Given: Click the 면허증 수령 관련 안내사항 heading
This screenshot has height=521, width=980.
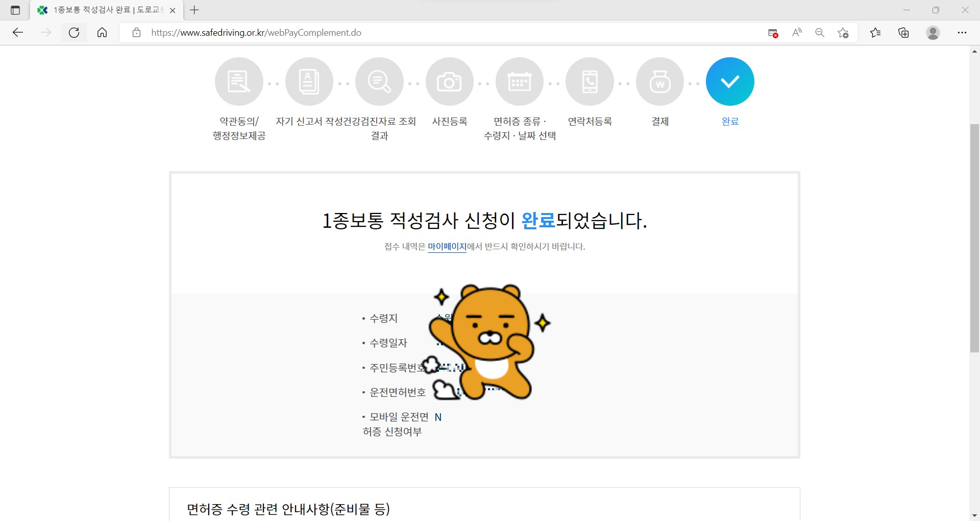Looking at the screenshot, I should 288,509.
